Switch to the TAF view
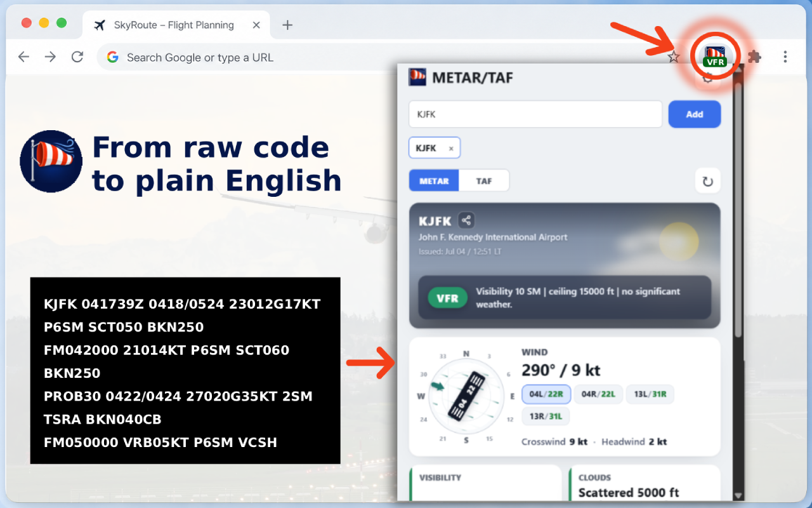The width and height of the screenshot is (812, 508). pos(484,181)
